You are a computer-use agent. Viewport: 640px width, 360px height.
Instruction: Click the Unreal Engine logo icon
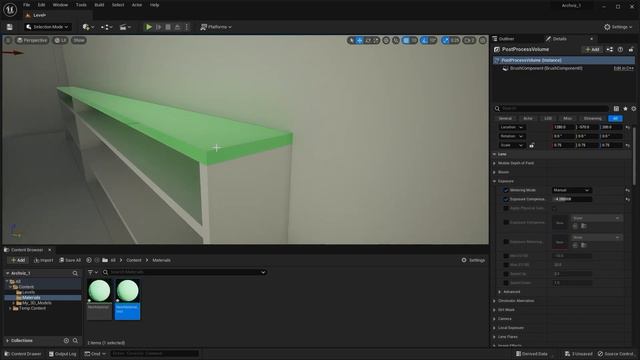10,9
